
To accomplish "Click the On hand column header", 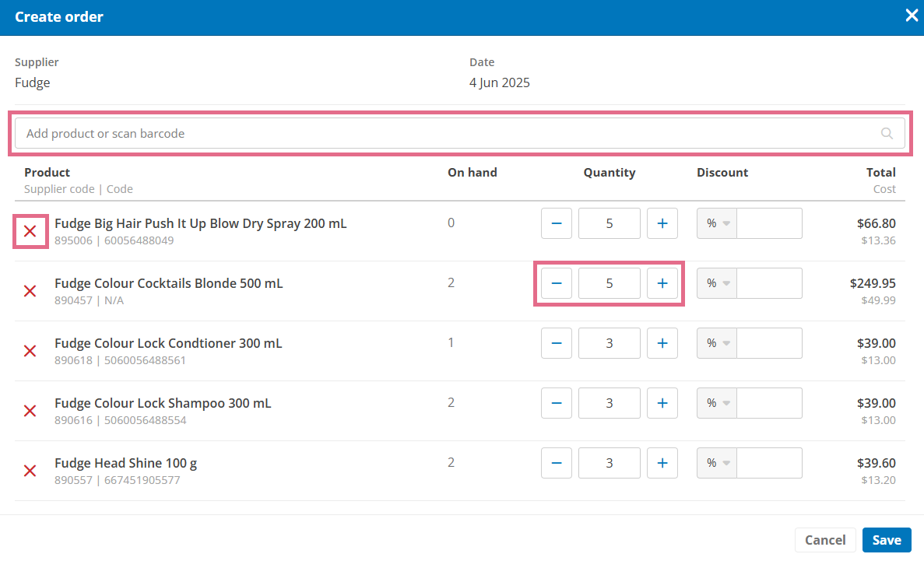I will tap(472, 173).
